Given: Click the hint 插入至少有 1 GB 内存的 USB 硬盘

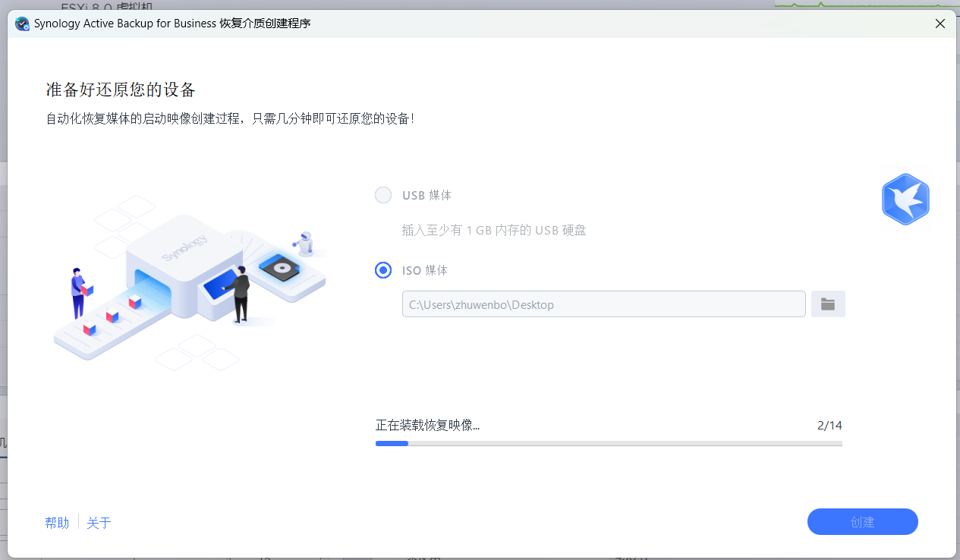Looking at the screenshot, I should tap(494, 231).
